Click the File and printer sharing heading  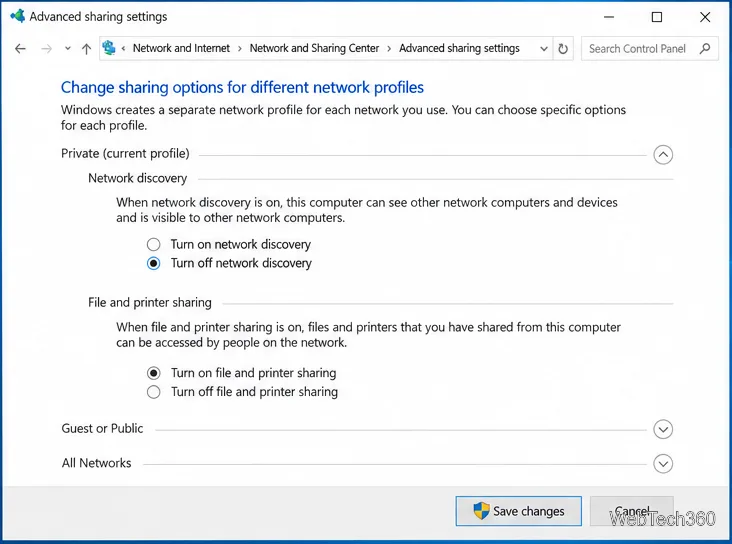pyautogui.click(x=149, y=303)
